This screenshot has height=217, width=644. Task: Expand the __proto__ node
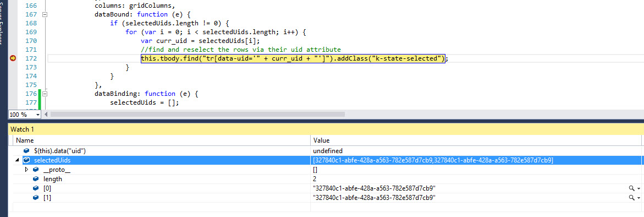tap(27, 170)
